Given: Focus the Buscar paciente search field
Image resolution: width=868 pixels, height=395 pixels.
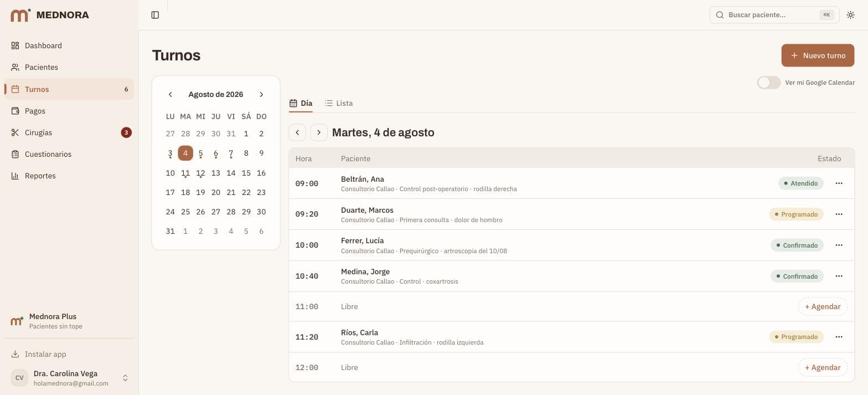Looking at the screenshot, I should click(774, 15).
